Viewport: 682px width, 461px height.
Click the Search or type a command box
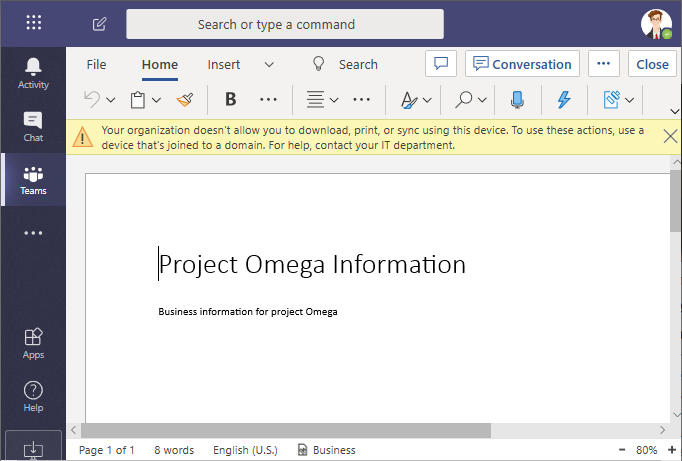click(x=285, y=24)
